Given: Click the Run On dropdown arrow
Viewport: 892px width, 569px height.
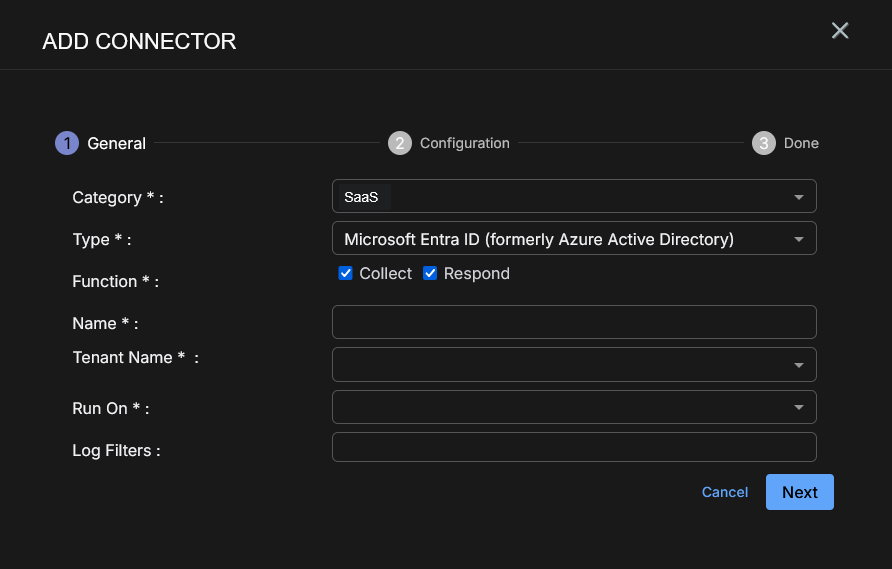Looking at the screenshot, I should coord(799,407).
